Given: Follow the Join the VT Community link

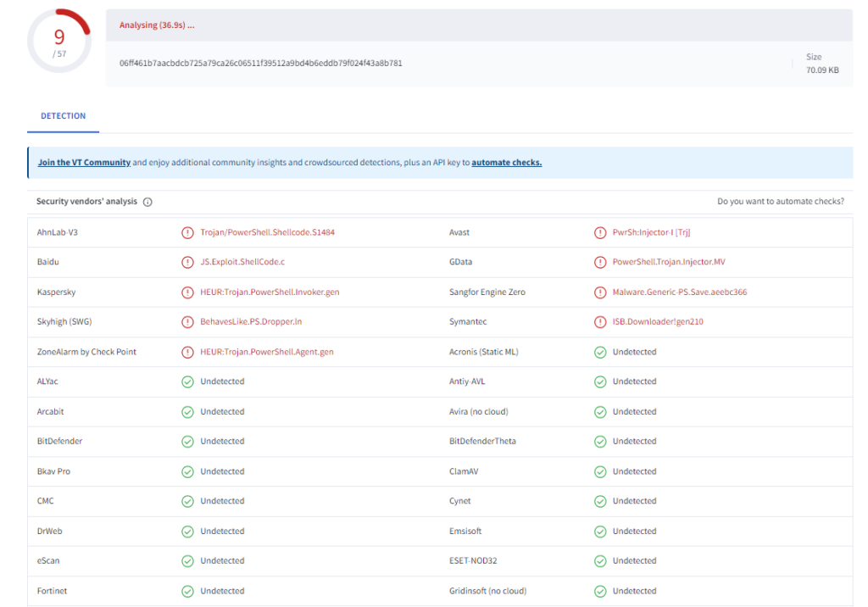Looking at the screenshot, I should pyautogui.click(x=84, y=163).
